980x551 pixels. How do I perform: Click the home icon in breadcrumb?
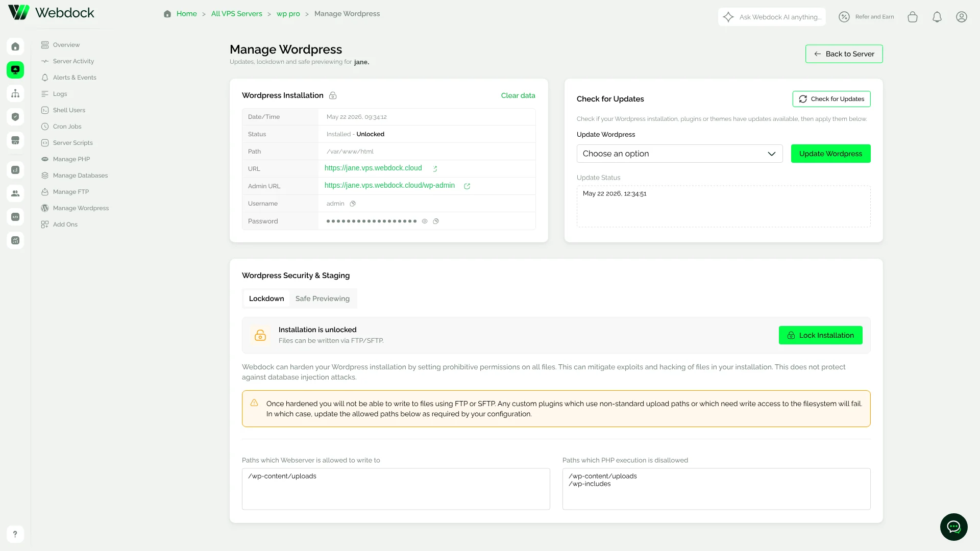[167, 14]
